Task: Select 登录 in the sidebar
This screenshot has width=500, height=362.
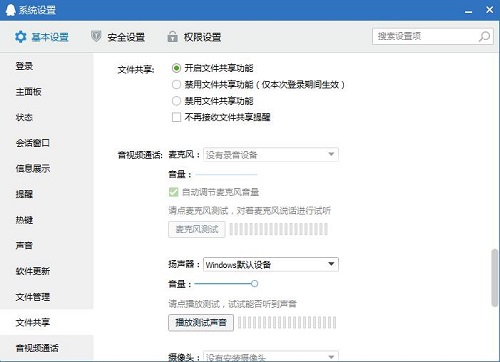Action: (47, 66)
